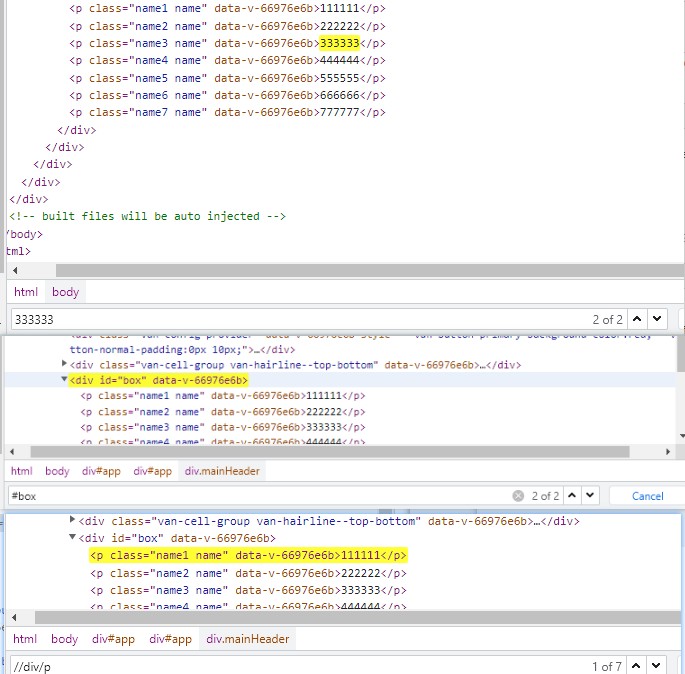Click left scroll arrow in top panel
Screen dimensions: 685x674
15,270
